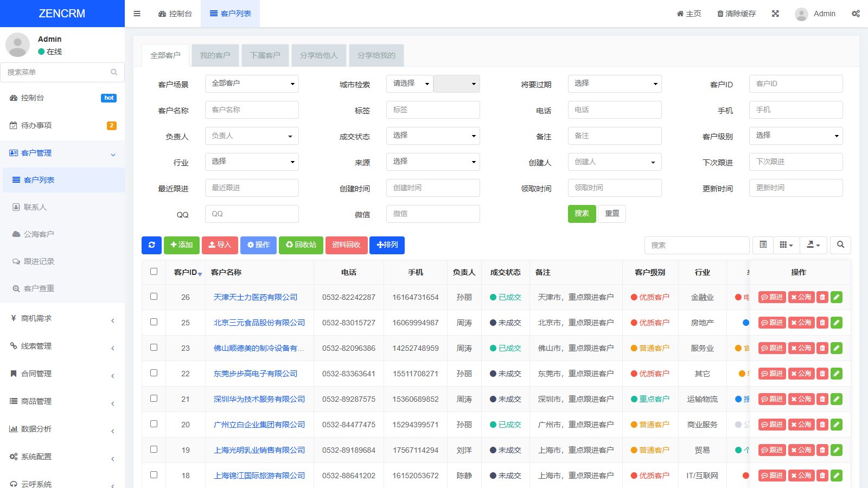Check the checkbox for customer ID 18
868x488 pixels.
coord(154,475)
